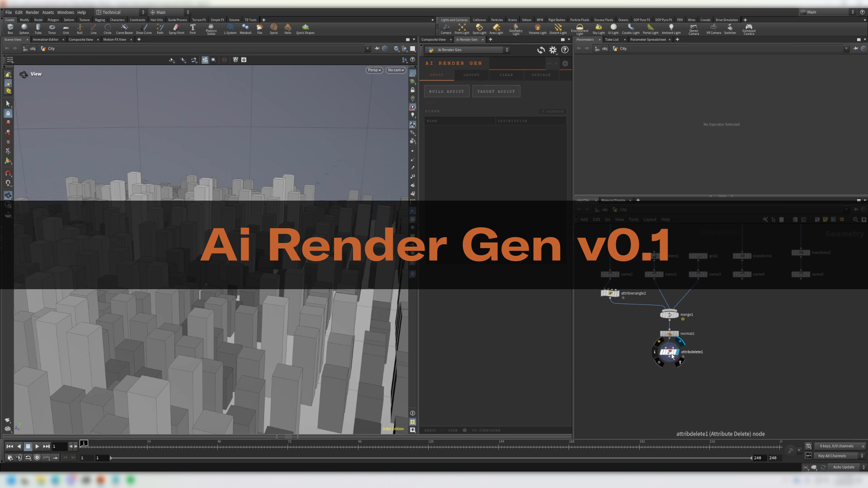This screenshot has height=488, width=868.
Task: Expand the Technical desktop dropdown
Action: [120, 12]
